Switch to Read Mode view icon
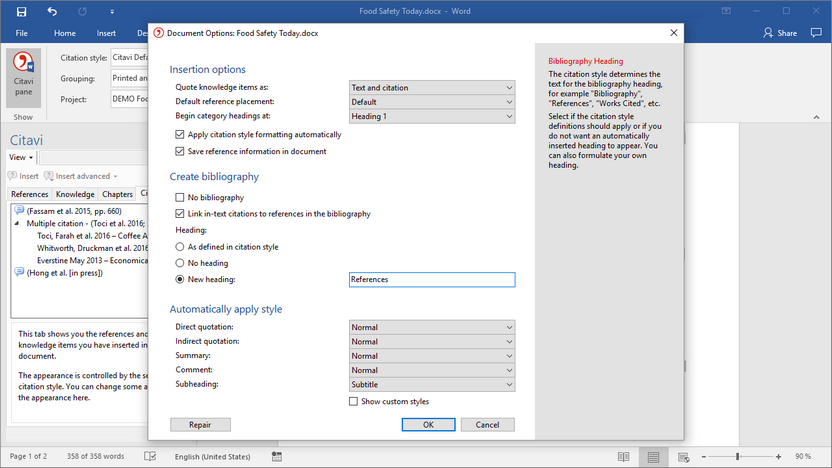The width and height of the screenshot is (832, 468). [623, 457]
